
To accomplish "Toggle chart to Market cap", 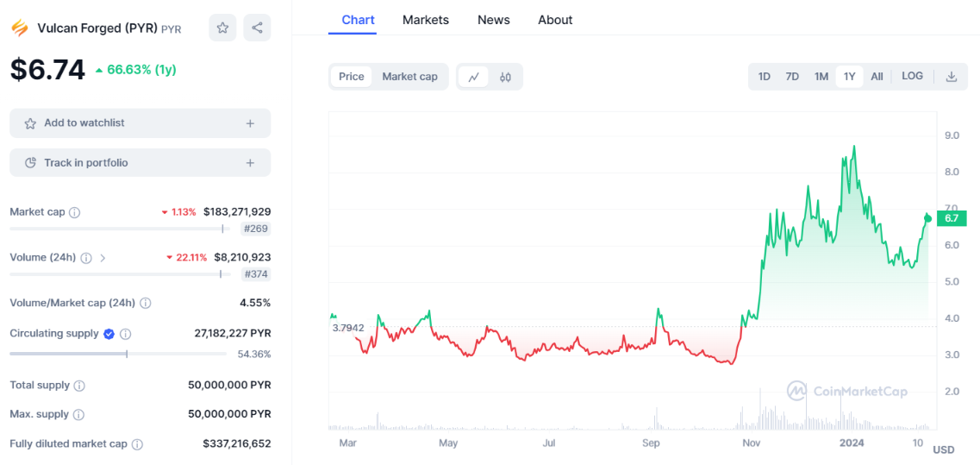I will pos(409,77).
